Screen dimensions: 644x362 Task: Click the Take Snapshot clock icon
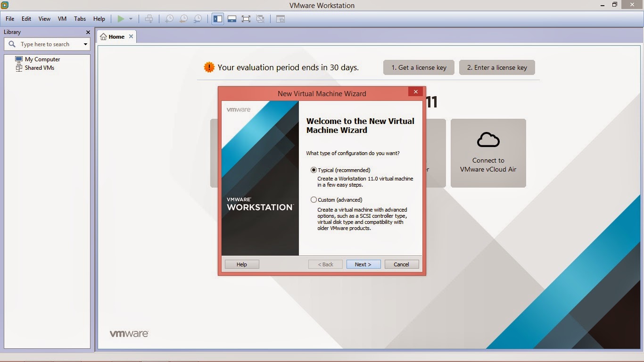tap(169, 19)
